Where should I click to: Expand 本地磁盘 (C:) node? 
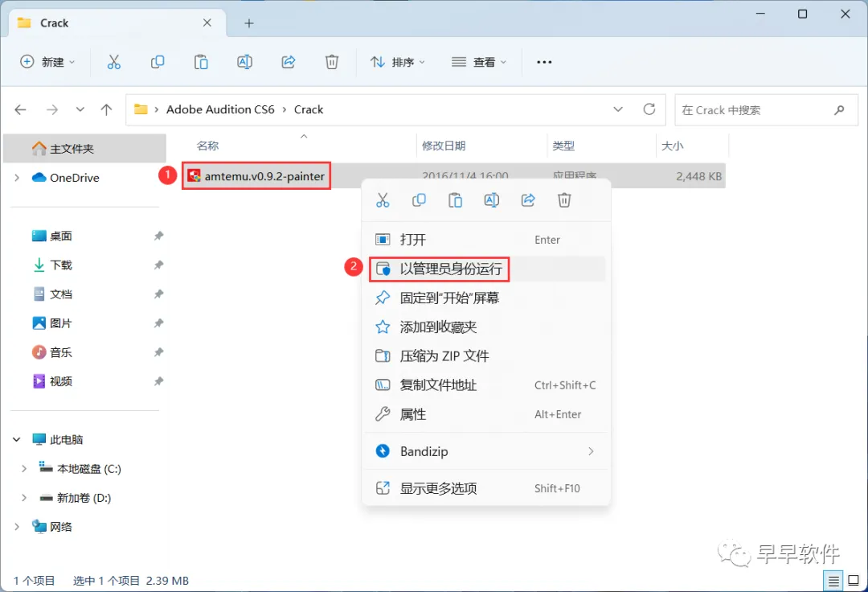coord(24,468)
